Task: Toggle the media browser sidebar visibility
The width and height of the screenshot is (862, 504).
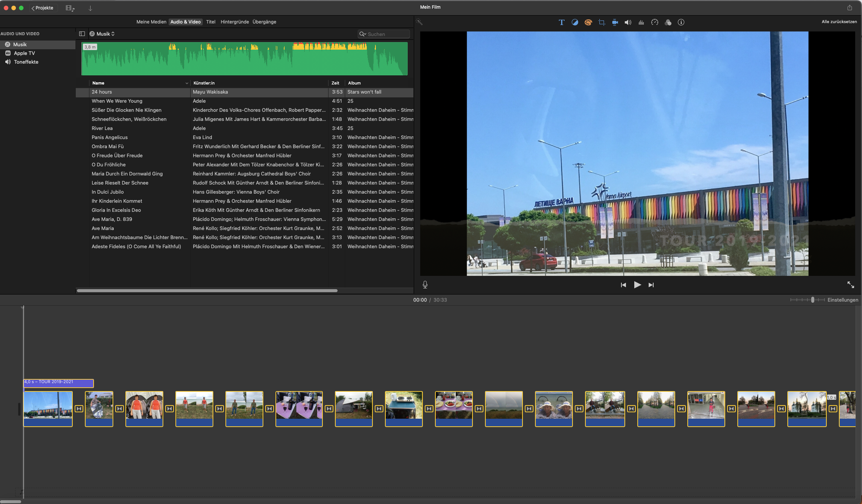Action: pyautogui.click(x=82, y=34)
